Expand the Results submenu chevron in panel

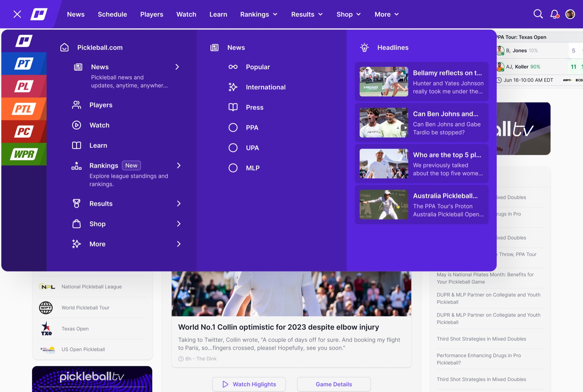[179, 204]
